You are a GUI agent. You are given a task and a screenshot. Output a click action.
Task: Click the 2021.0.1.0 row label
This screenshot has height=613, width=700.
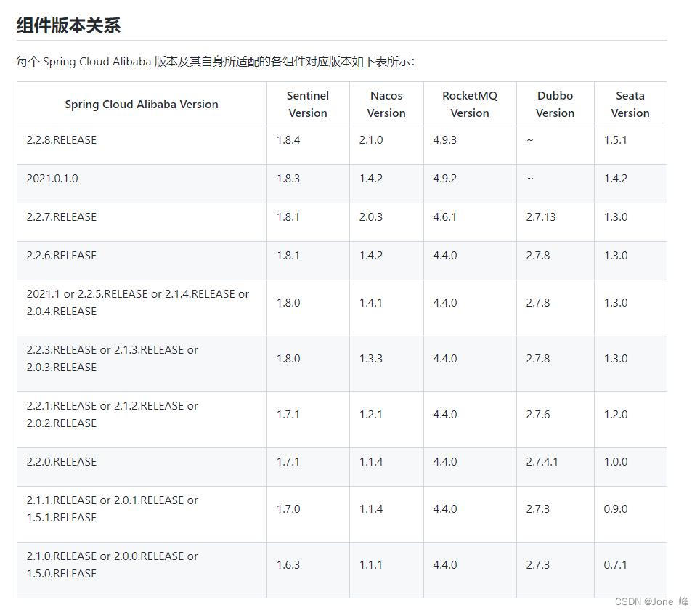(52, 178)
